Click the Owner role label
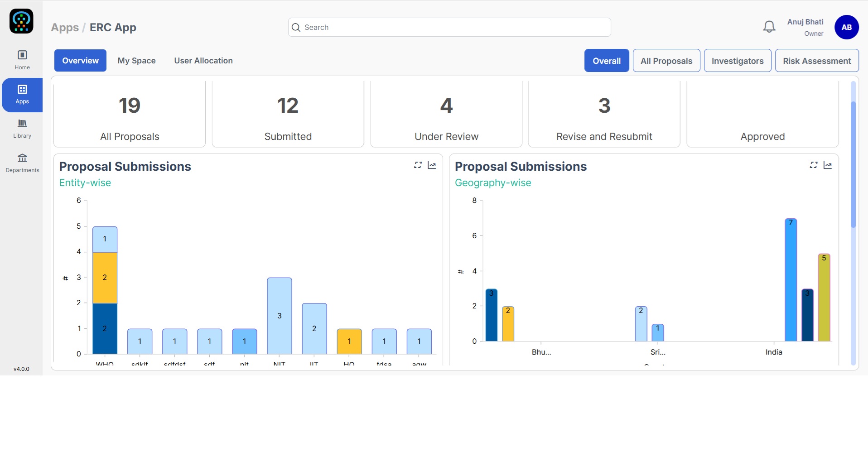868x471 pixels. click(814, 34)
